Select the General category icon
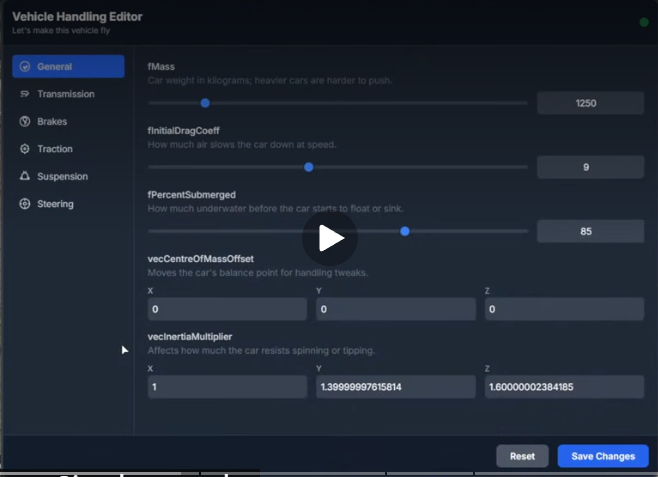 point(25,66)
